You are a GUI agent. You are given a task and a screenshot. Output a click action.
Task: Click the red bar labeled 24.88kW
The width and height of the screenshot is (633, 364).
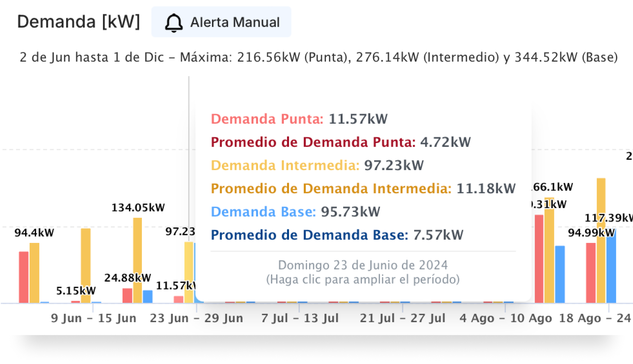127,295
